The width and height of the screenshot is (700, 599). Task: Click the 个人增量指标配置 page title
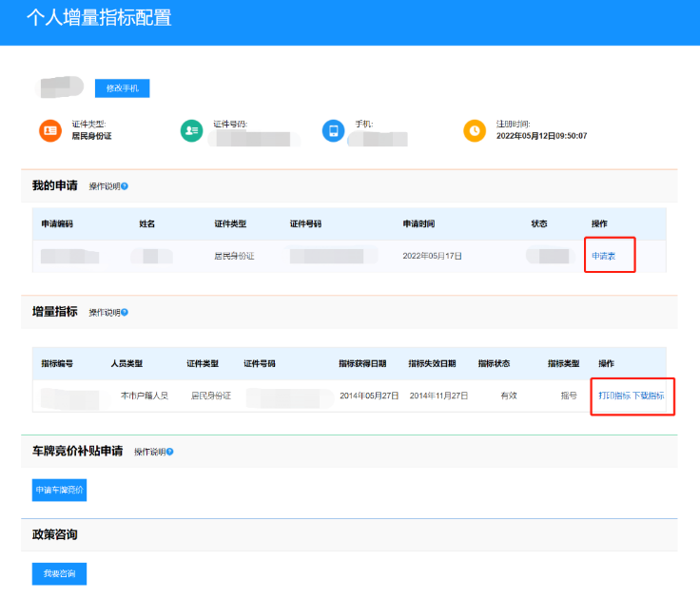click(x=99, y=18)
